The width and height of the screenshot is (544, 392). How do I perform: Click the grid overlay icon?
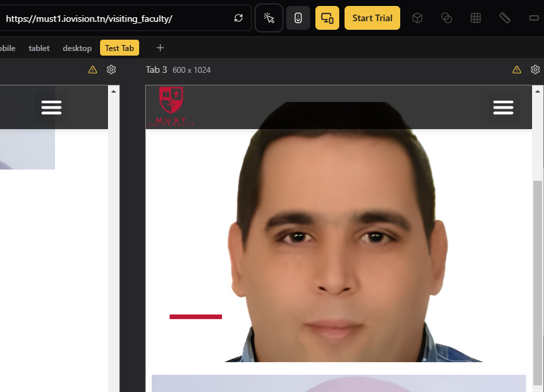pos(476,18)
